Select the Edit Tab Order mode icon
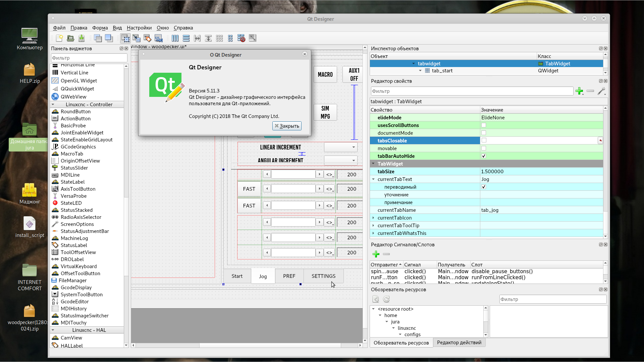Image resolution: width=644 pixels, height=362 pixels. [159, 38]
